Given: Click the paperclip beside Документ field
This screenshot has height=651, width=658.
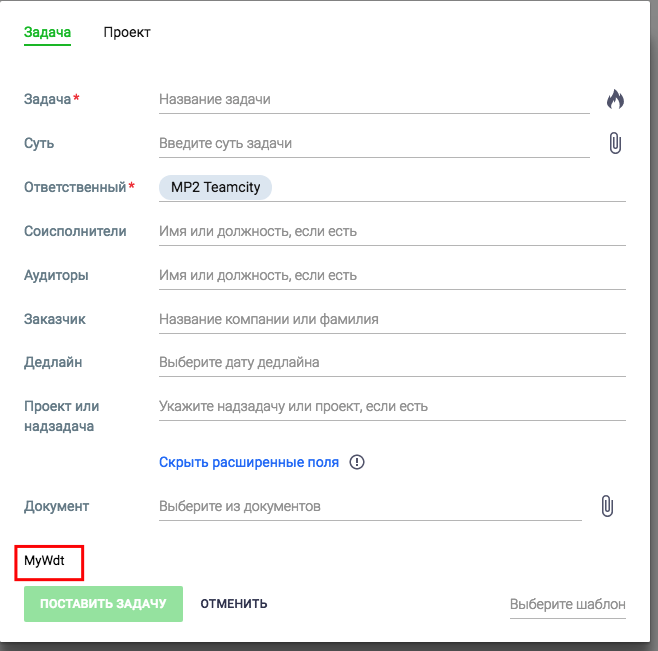Looking at the screenshot, I should tap(606, 506).
